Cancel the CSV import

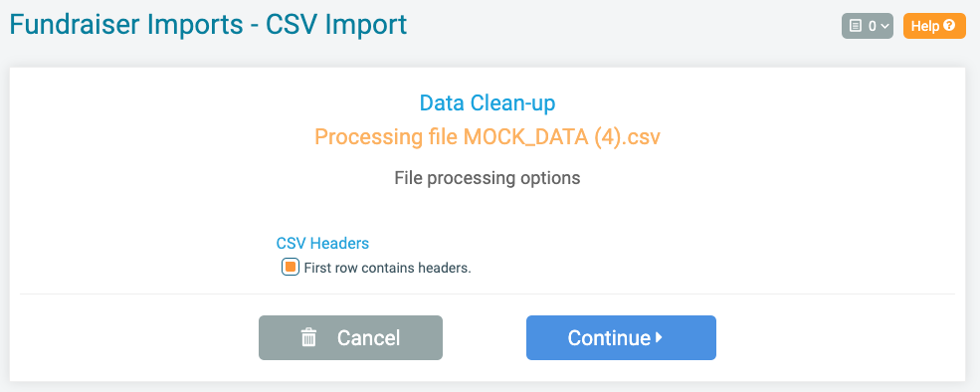tap(350, 337)
